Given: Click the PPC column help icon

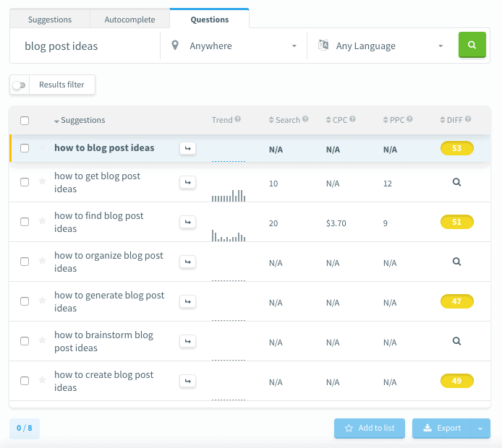Looking at the screenshot, I should (409, 119).
